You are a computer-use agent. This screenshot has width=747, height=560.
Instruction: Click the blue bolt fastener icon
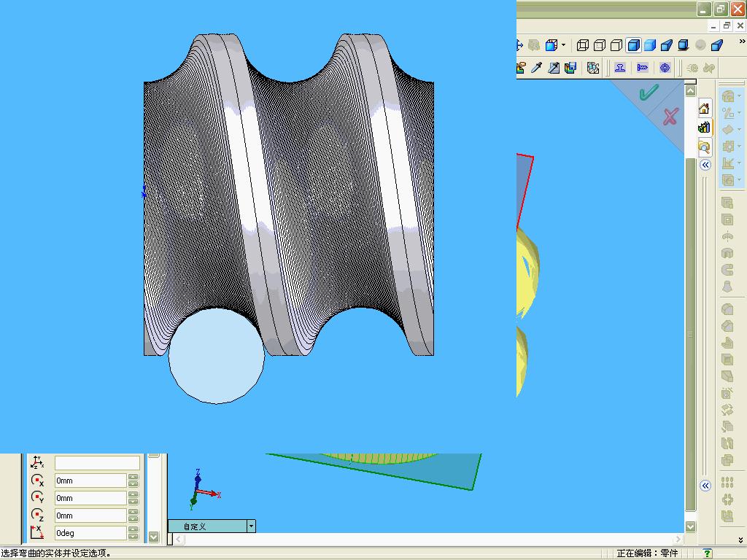tap(642, 68)
